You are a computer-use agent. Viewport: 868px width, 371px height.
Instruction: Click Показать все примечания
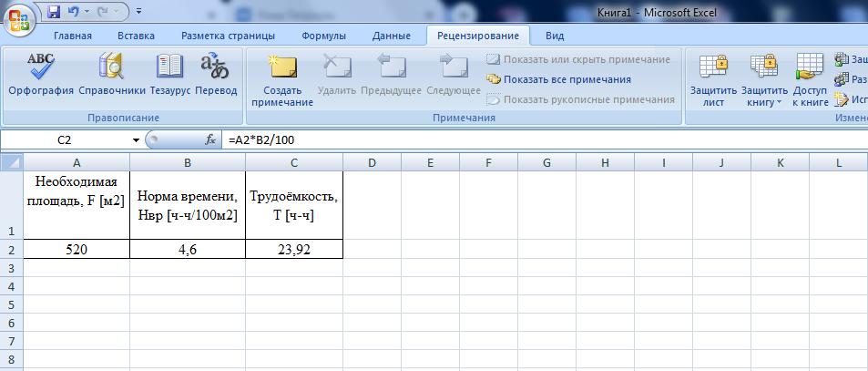pos(559,79)
